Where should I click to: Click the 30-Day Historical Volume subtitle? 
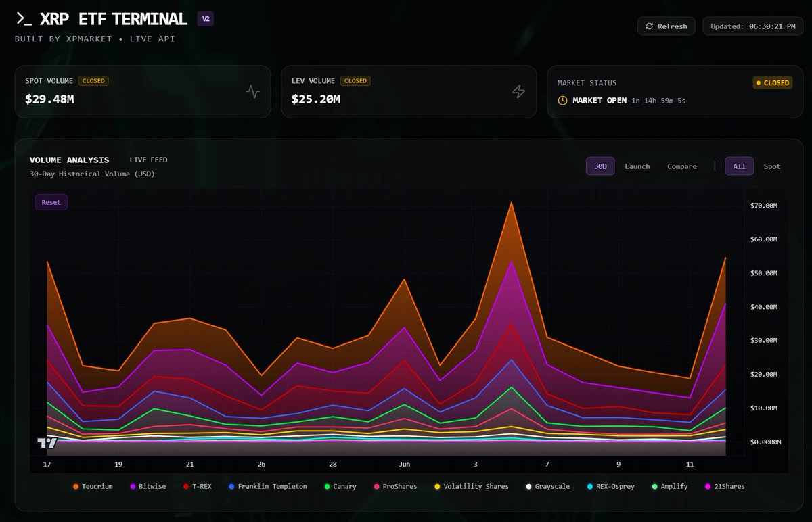coord(92,174)
